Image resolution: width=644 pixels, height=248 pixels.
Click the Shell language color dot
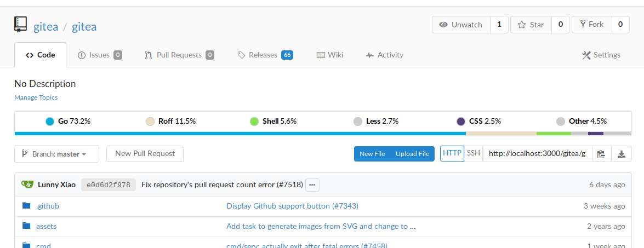(255, 122)
